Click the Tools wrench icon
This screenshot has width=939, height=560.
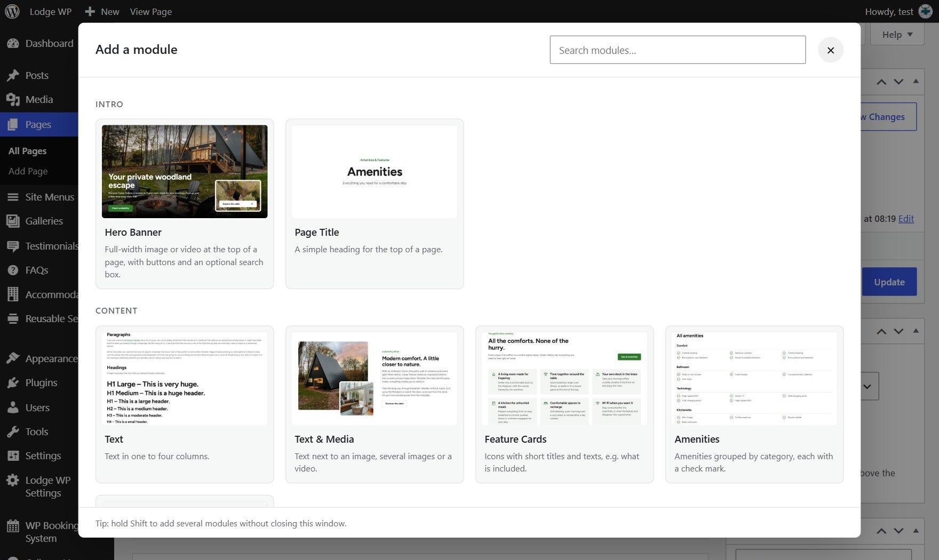pyautogui.click(x=13, y=432)
